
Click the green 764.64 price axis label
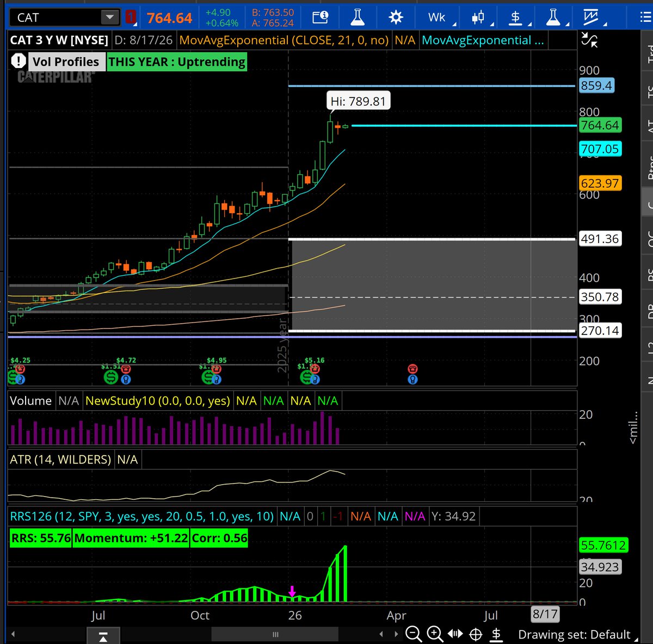pyautogui.click(x=600, y=125)
